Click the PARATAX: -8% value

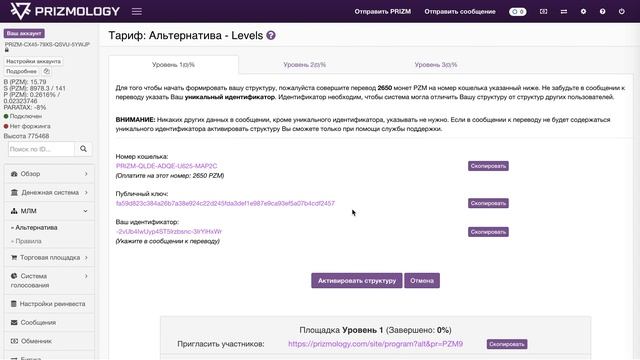coord(24,107)
